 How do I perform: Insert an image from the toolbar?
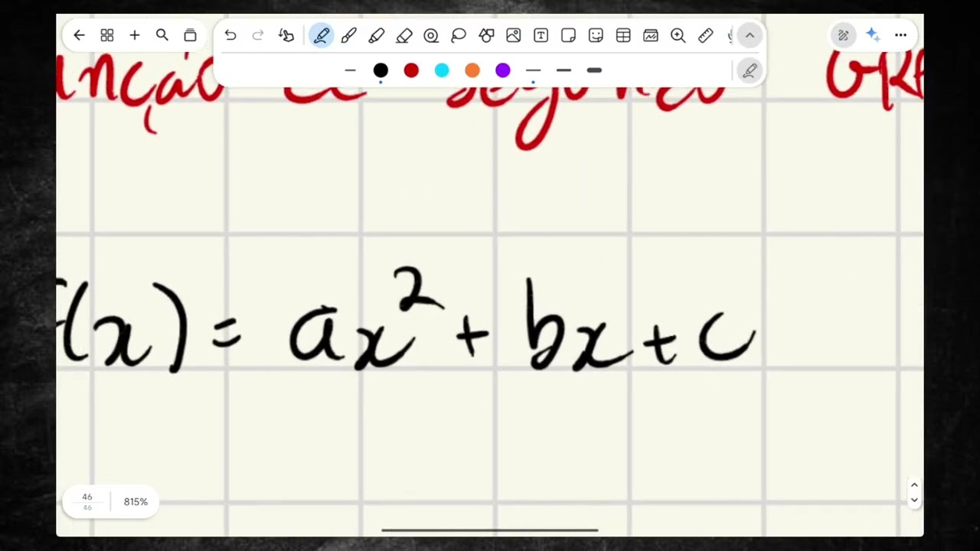[514, 35]
